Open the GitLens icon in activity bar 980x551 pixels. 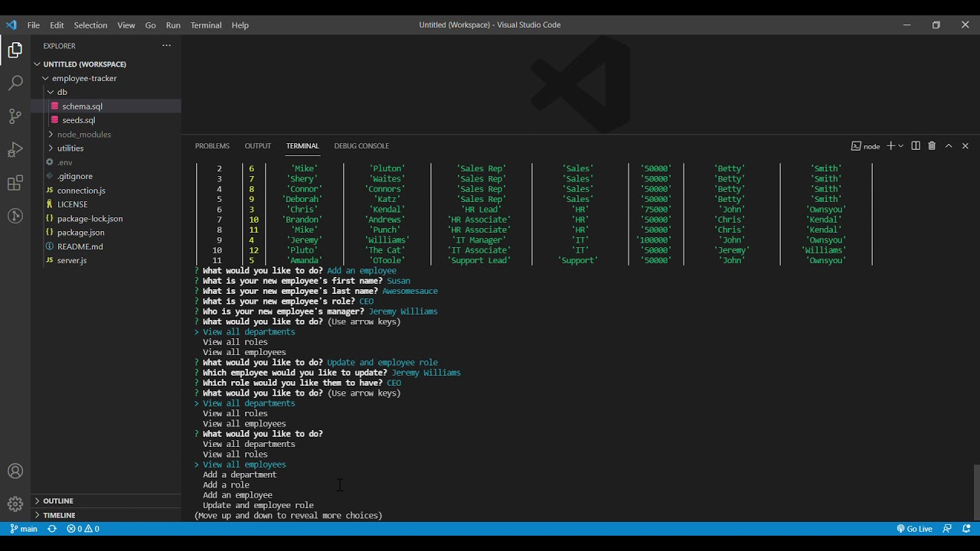pos(15,217)
